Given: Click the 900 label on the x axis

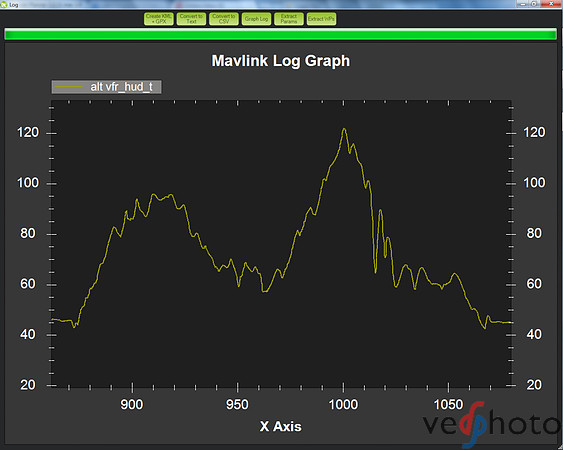Looking at the screenshot, I should pyautogui.click(x=132, y=405).
